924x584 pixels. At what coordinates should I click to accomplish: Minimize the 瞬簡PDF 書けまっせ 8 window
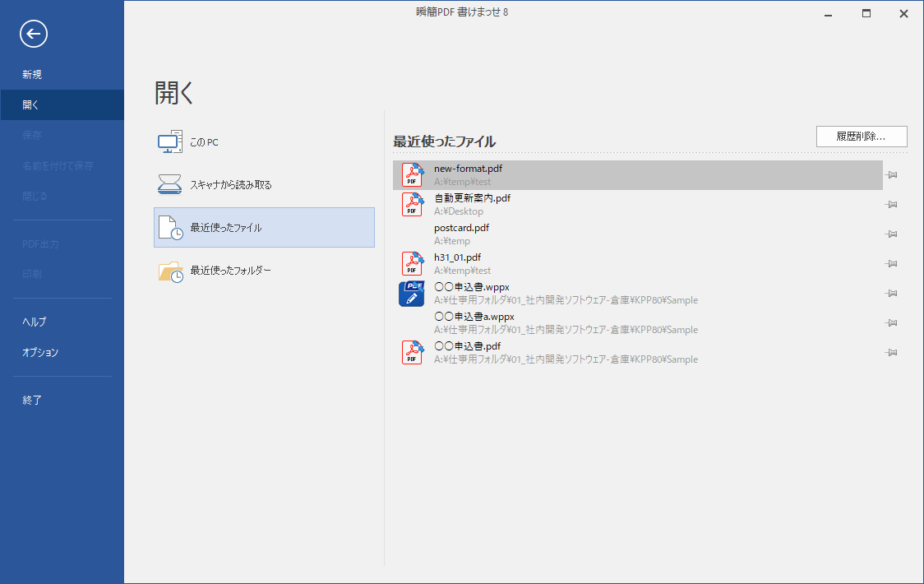(828, 13)
